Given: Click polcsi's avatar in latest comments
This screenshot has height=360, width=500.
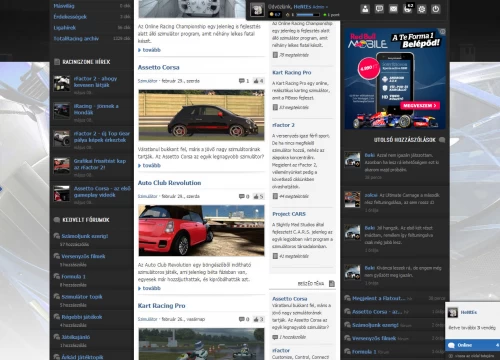Looking at the screenshot, I should coord(352,199).
